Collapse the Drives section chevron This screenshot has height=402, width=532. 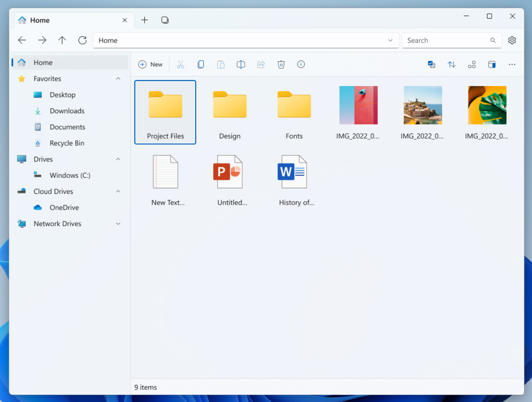(x=118, y=159)
